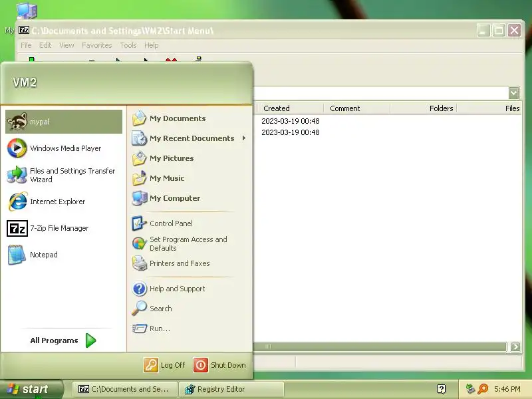The height and width of the screenshot is (399, 532).
Task: Open the 7-Zip address bar dropdown
Action: coord(513,92)
